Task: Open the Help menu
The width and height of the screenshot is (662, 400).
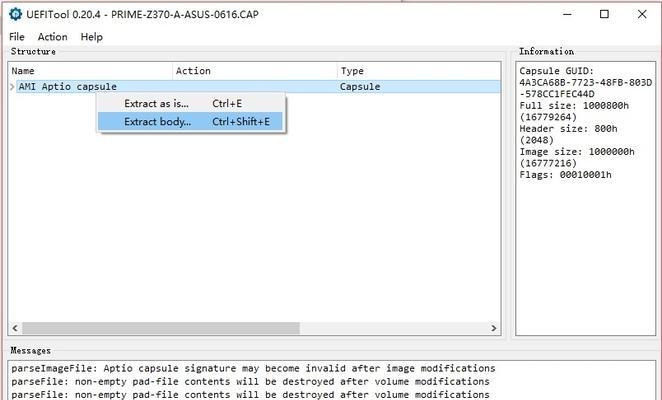Action: click(x=92, y=37)
